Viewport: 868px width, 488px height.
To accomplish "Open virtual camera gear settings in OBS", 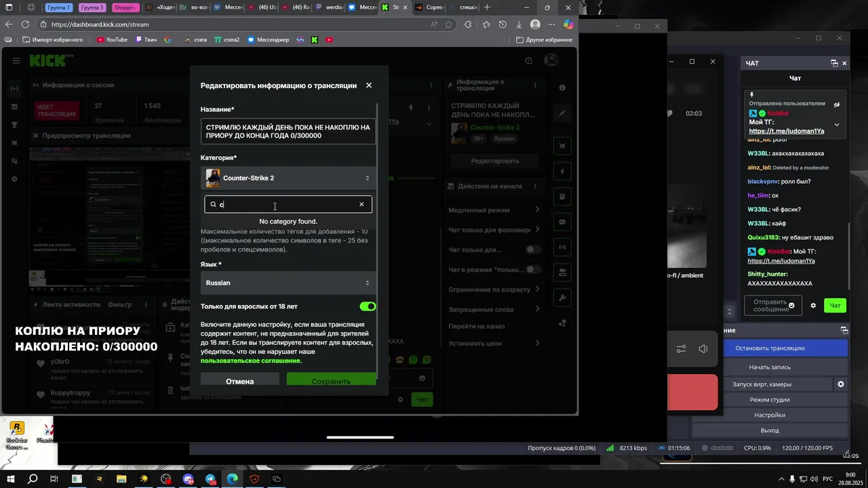I will 841,384.
